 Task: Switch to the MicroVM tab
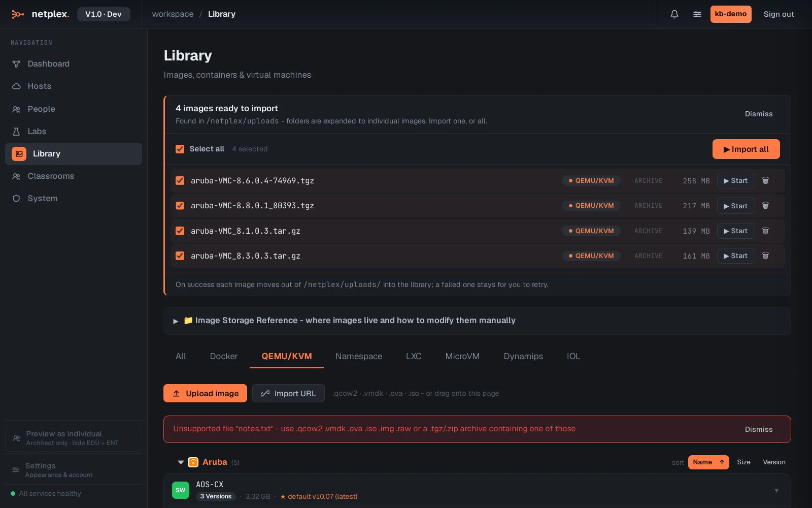click(x=462, y=357)
